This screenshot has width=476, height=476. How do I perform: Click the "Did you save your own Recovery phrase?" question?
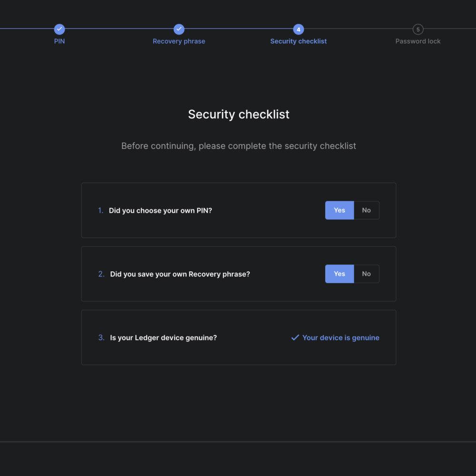click(180, 274)
